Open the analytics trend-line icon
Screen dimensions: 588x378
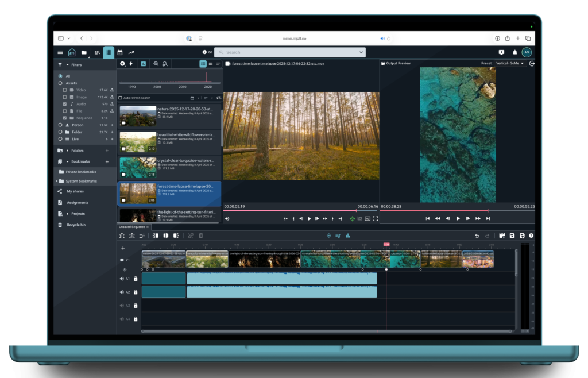(131, 52)
